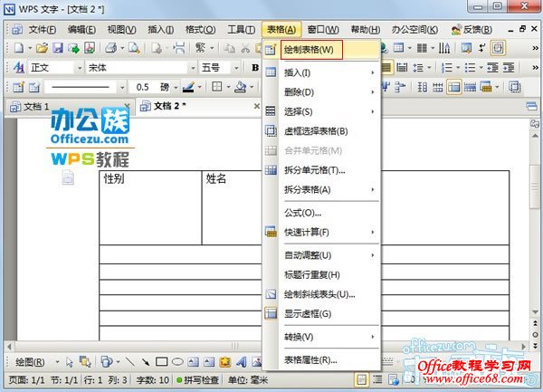Click the Ellipse shape tool
This screenshot has width=543, height=392.
(x=177, y=362)
